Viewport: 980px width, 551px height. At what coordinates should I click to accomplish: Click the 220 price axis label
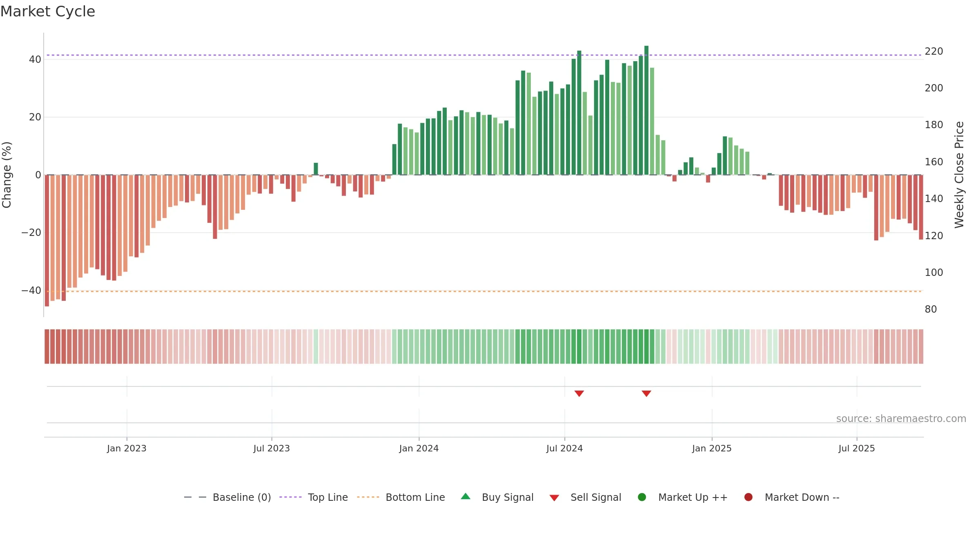point(934,51)
